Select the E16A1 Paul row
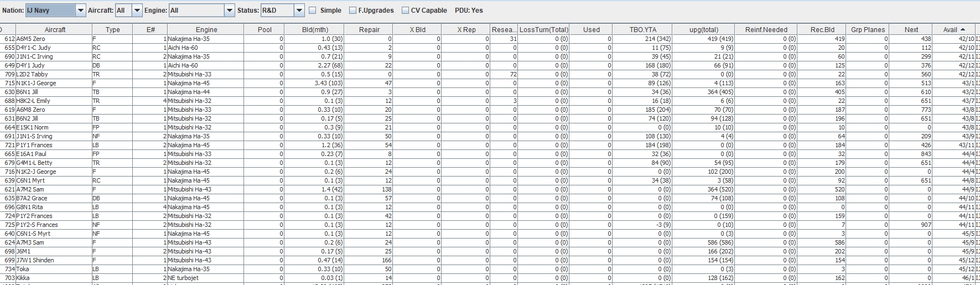Screen dimensions: 980x285 tap(490, 154)
